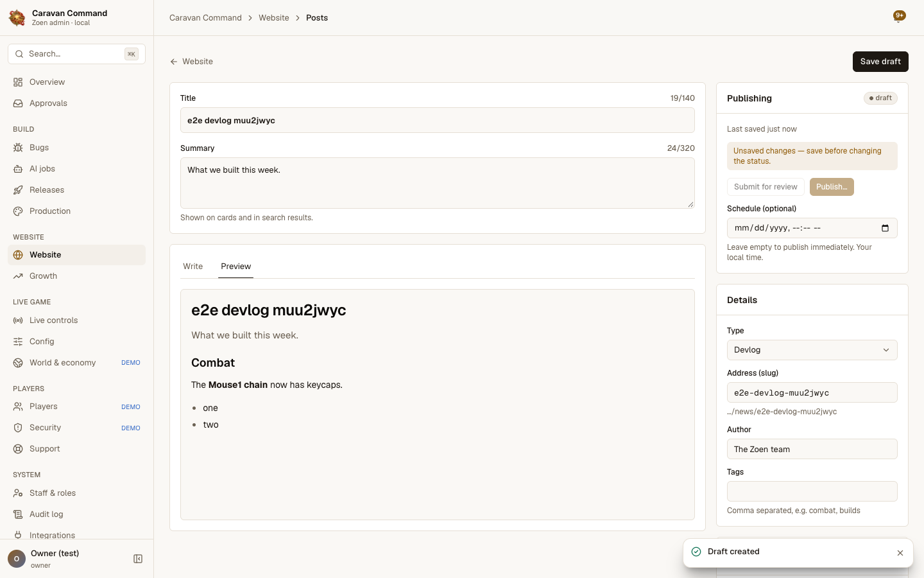Click the Production palette icon

(18, 211)
